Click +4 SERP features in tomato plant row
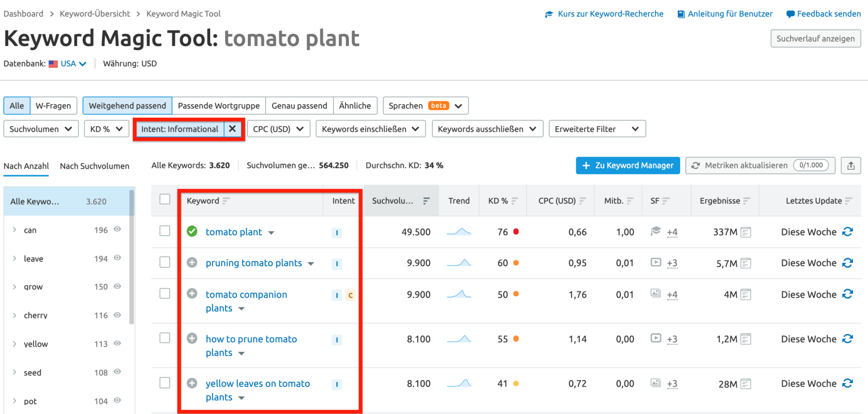Viewport: 868px width, 414px height. click(672, 232)
